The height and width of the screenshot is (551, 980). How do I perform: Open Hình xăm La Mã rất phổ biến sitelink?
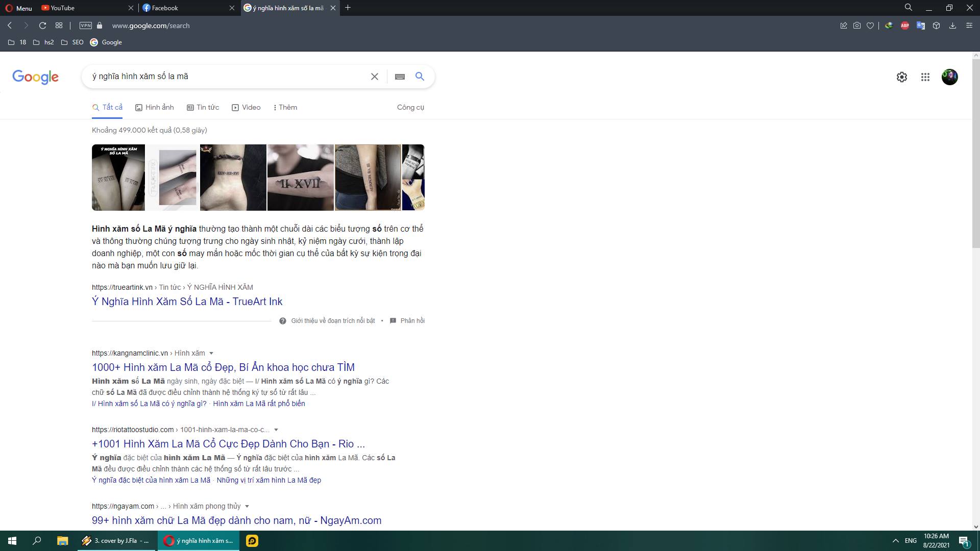coord(259,404)
